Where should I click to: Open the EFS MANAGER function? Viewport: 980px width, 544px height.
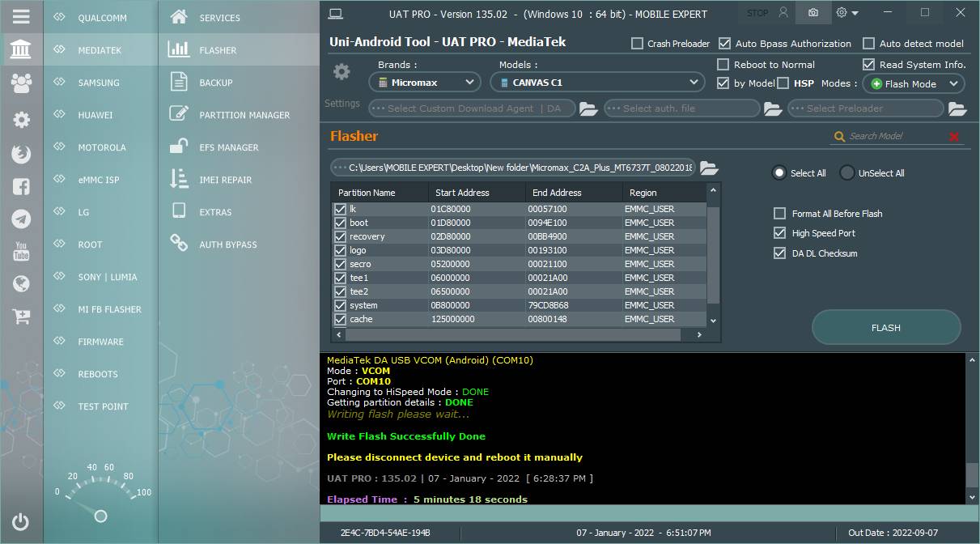(240, 147)
